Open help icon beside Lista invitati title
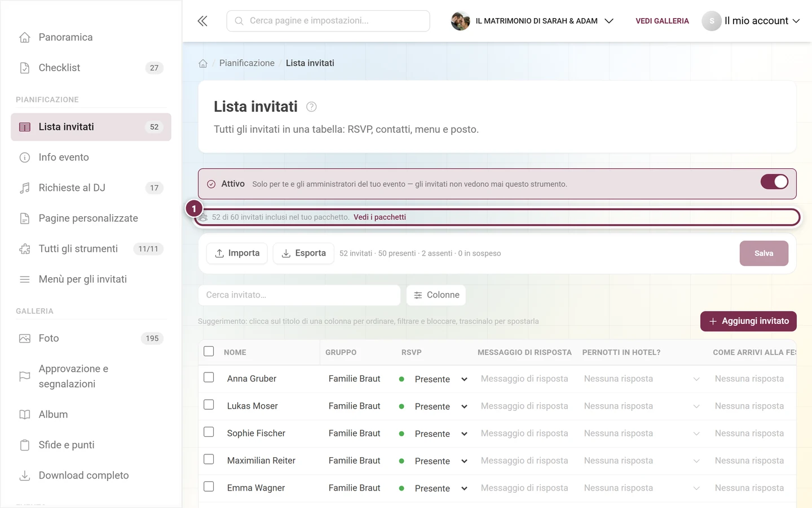This screenshot has height=508, width=812. tap(311, 107)
